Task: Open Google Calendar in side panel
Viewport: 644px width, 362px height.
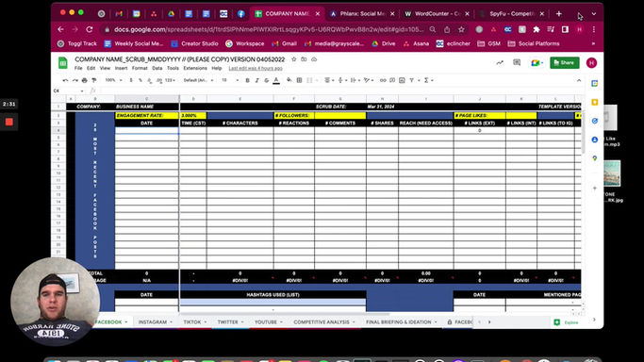Action: coord(594,83)
